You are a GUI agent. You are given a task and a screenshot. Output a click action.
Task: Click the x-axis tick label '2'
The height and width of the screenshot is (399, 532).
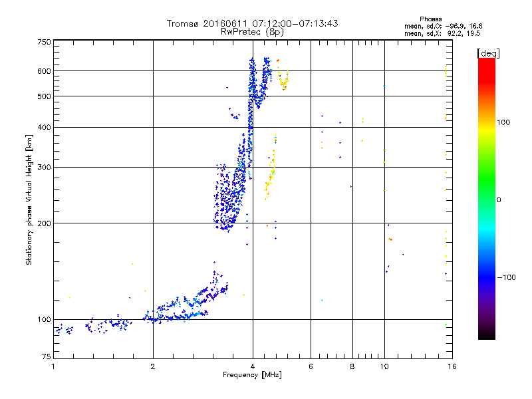point(153,366)
